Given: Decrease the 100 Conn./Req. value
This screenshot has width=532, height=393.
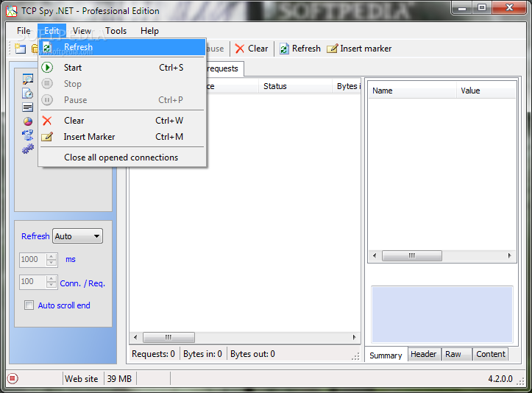Looking at the screenshot, I should [x=52, y=285].
